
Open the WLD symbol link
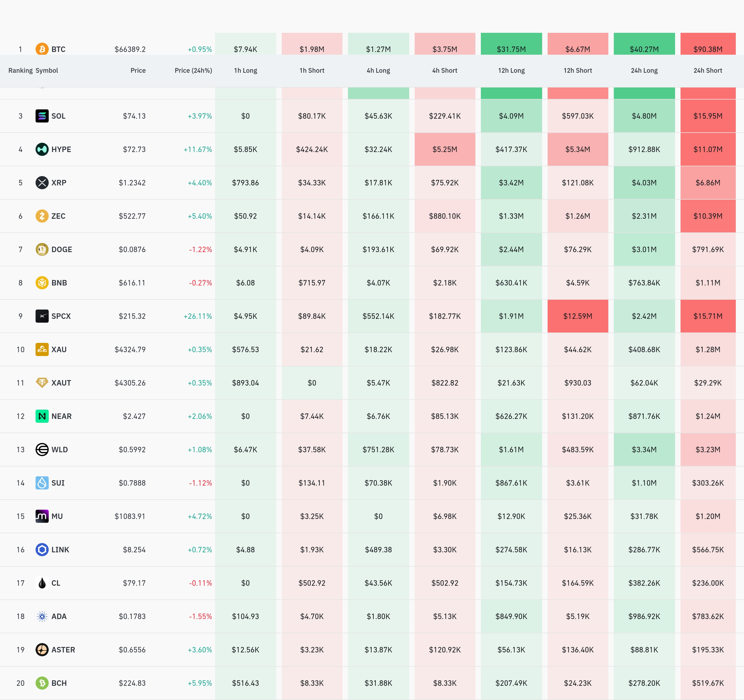pyautogui.click(x=60, y=449)
